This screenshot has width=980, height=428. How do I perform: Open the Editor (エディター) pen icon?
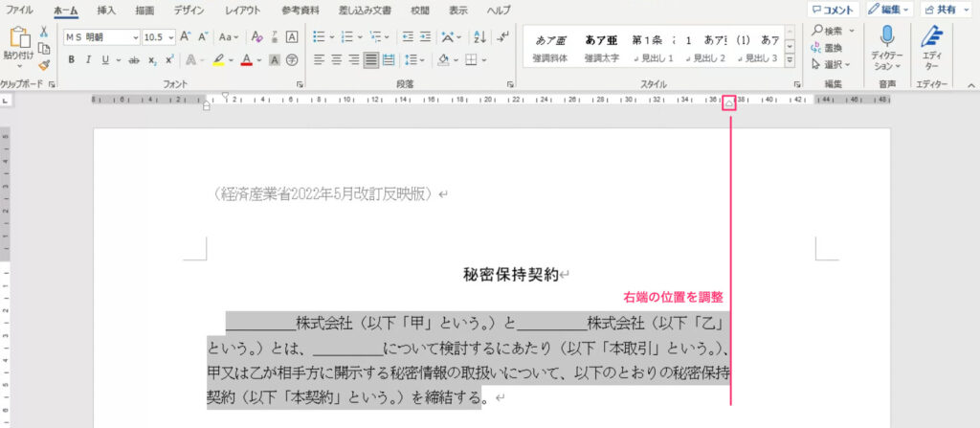[x=932, y=37]
